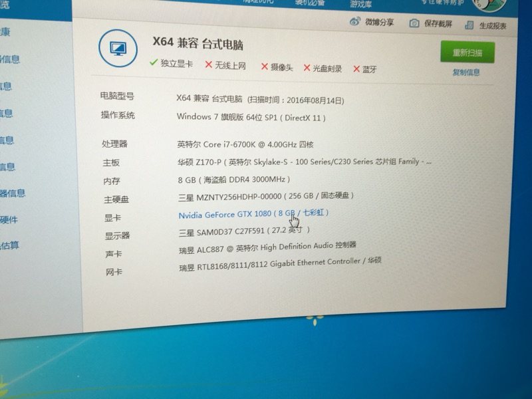The image size is (532, 399).
Task: Click the green 重新扫描 button
Action: [467, 53]
